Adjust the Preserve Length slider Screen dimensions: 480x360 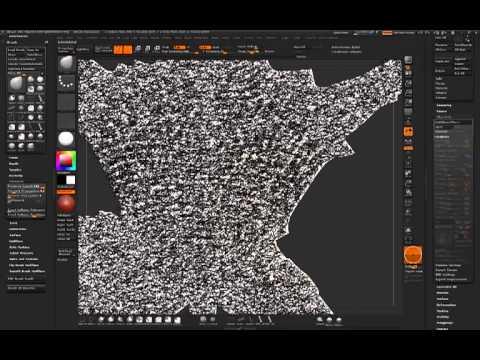pos(26,187)
